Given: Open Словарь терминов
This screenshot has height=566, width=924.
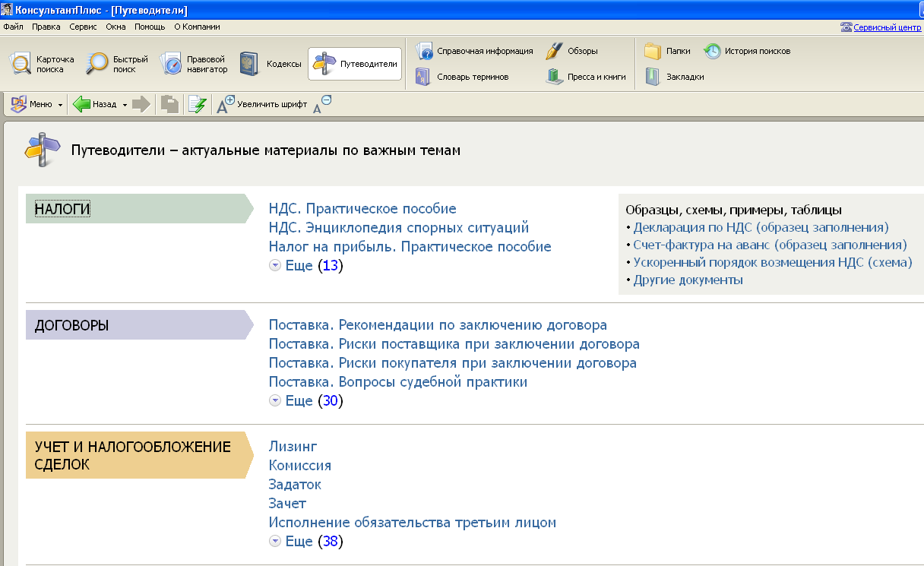Looking at the screenshot, I should pos(462,77).
